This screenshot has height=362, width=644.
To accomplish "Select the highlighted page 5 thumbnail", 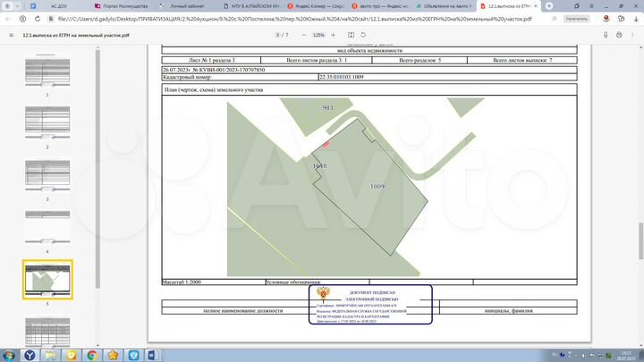I will [47, 280].
